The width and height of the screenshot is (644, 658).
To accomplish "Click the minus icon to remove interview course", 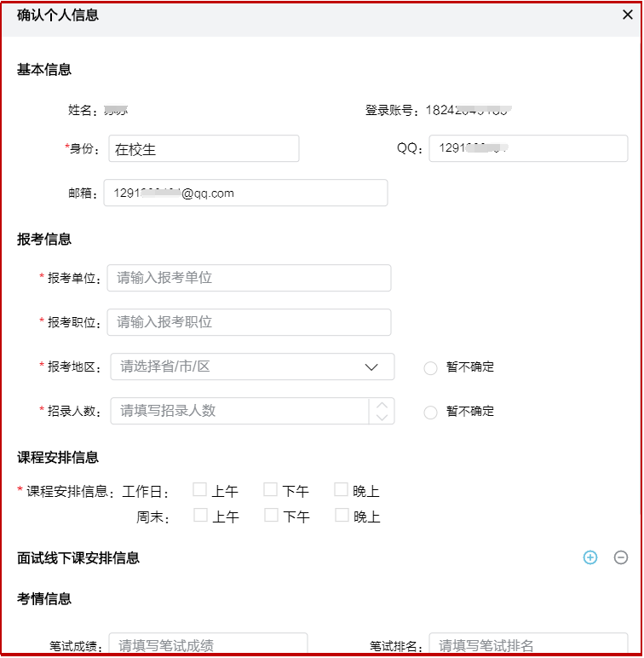I will point(621,557).
